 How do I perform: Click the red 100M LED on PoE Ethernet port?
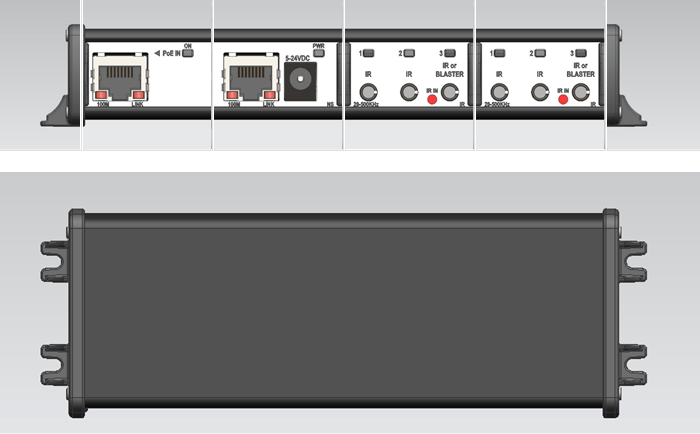pyautogui.click(x=101, y=95)
